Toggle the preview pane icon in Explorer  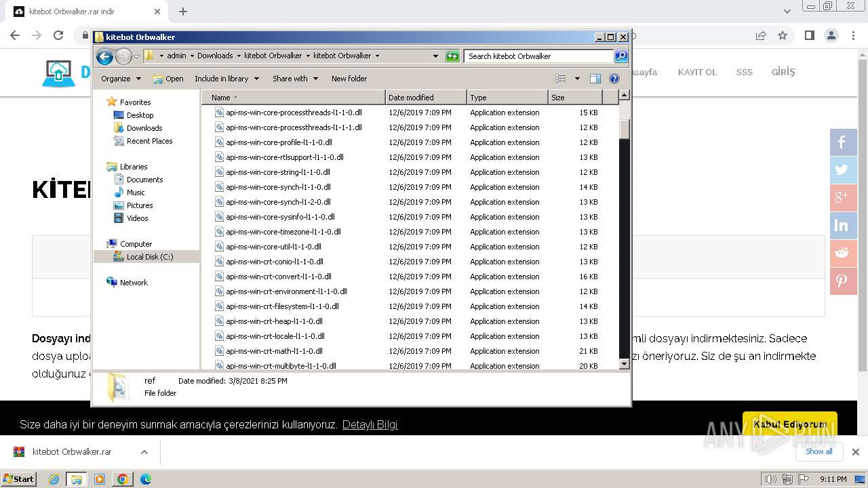[595, 79]
